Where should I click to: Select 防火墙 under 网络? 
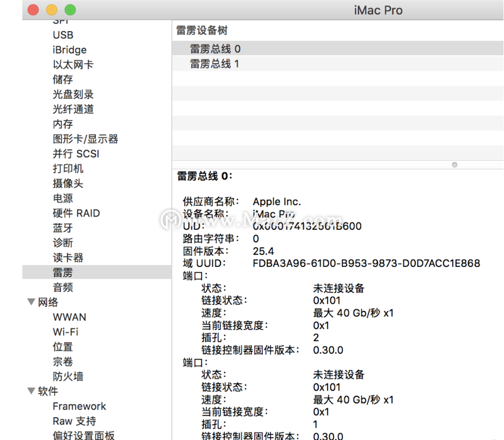[68, 376]
